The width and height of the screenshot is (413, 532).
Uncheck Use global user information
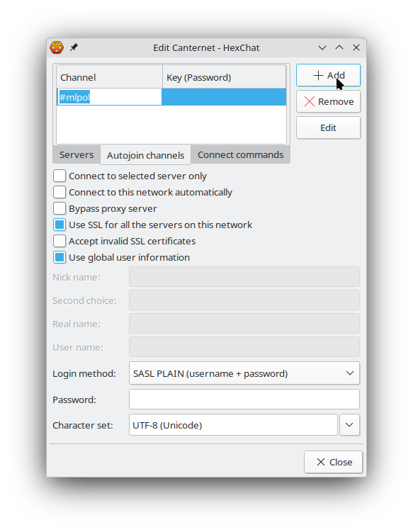coord(60,258)
